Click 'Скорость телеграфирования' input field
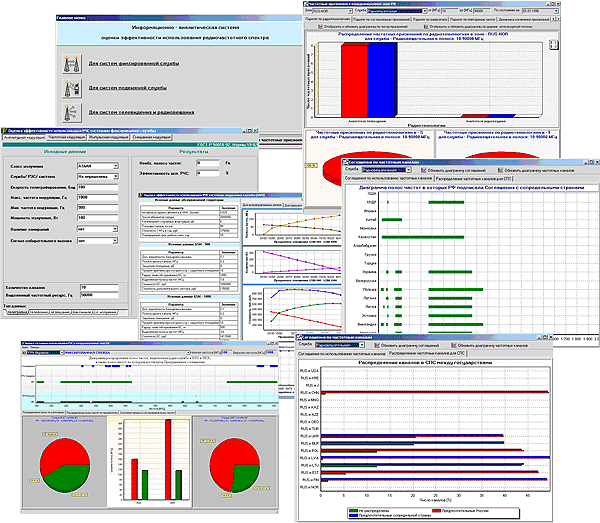Viewport: 600px width, 523px height. click(x=98, y=187)
